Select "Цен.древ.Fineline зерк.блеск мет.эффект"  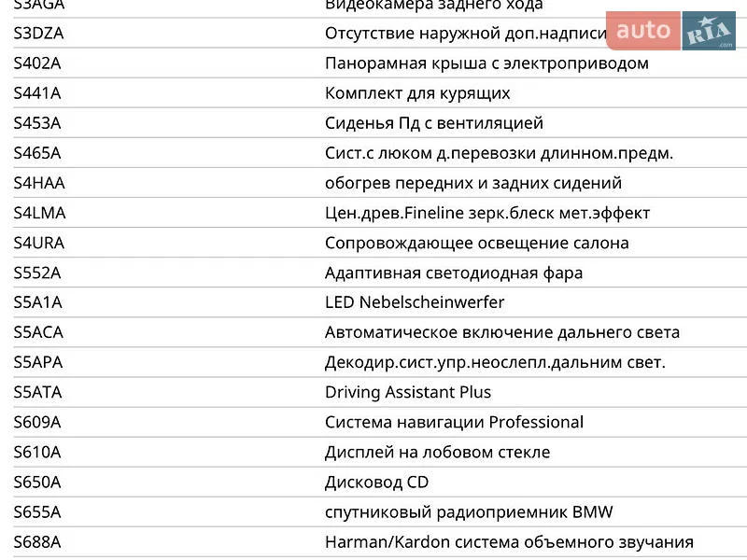coord(487,214)
